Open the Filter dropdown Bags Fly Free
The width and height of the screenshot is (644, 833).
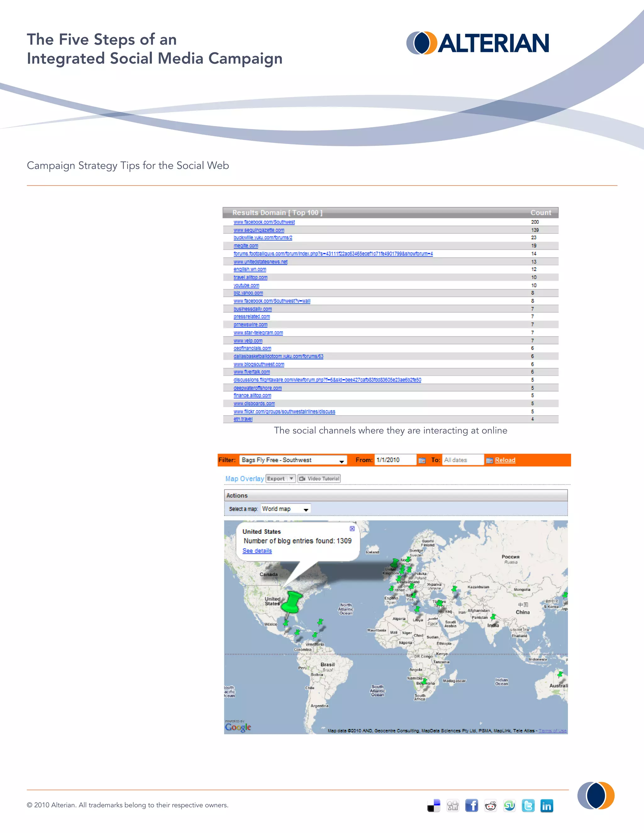pos(293,460)
